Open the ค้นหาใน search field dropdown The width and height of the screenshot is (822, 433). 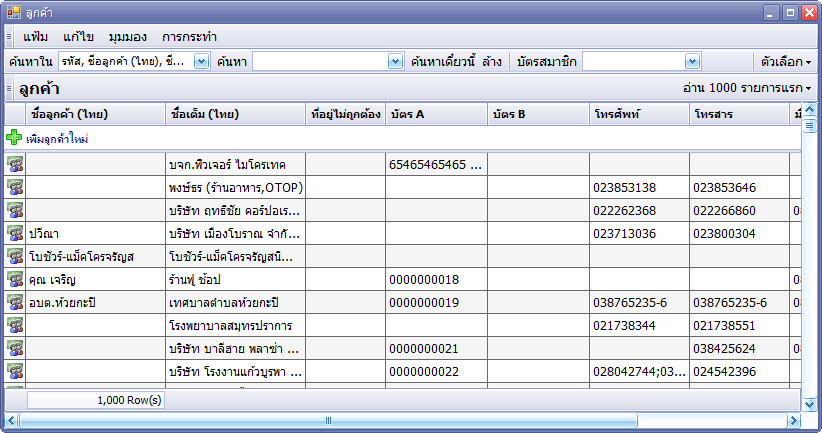pos(200,62)
